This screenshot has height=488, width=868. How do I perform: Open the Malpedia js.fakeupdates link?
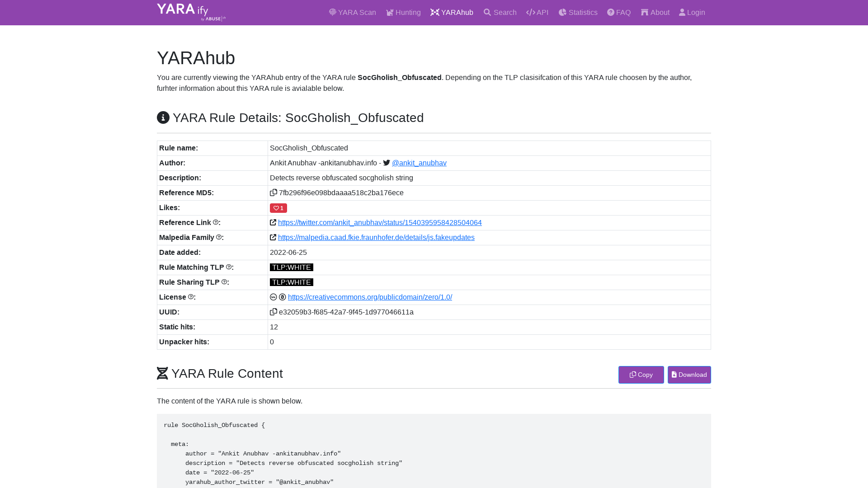[376, 237]
